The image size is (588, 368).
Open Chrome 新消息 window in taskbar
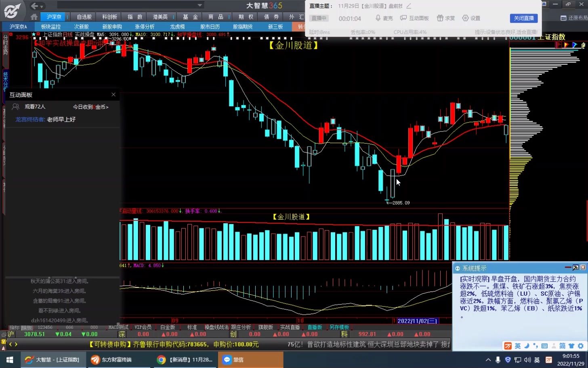point(185,360)
